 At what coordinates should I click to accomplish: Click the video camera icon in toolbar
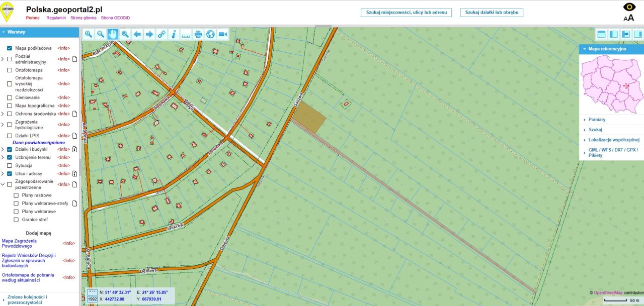223,34
